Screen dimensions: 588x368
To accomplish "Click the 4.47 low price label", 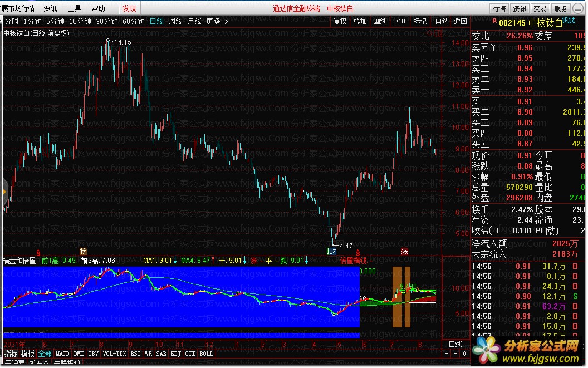I will click(x=346, y=246).
